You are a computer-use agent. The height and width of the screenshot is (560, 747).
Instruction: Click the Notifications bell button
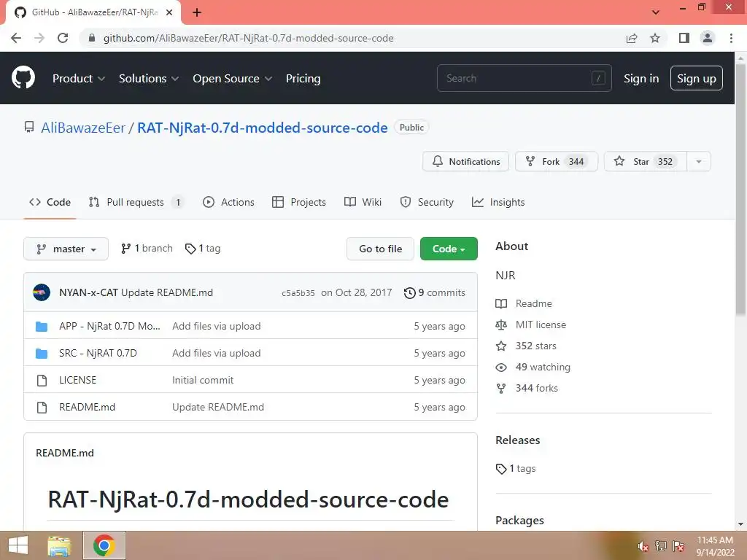465,161
